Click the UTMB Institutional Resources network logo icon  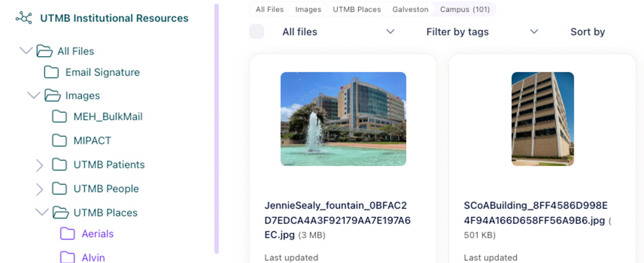coord(23,18)
